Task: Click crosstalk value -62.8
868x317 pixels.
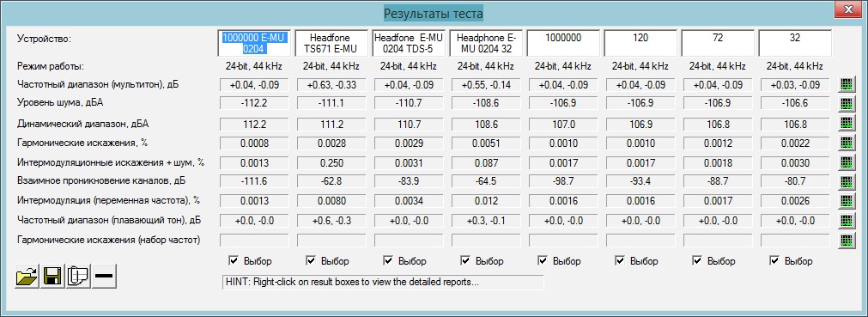Action: click(331, 182)
